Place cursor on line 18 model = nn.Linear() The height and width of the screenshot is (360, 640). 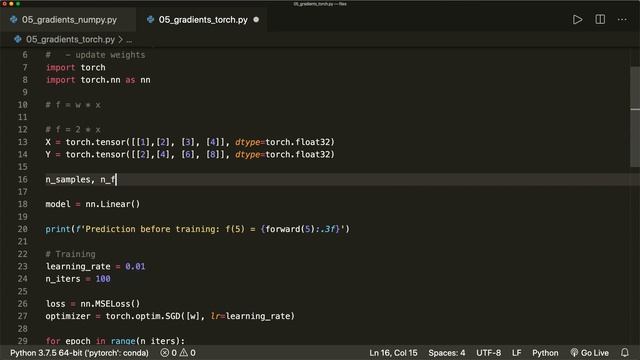click(x=93, y=204)
